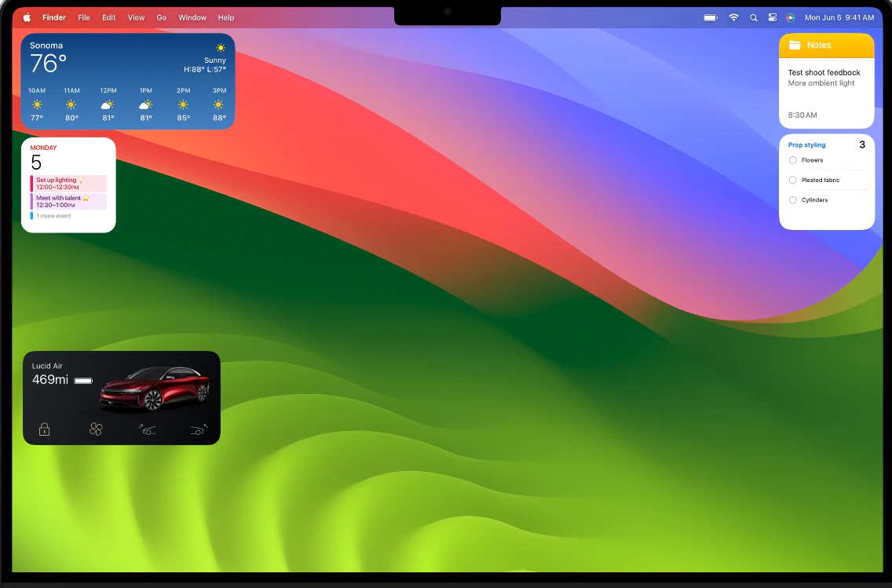Open Control Center icon
The height and width of the screenshot is (588, 892).
(773, 17)
